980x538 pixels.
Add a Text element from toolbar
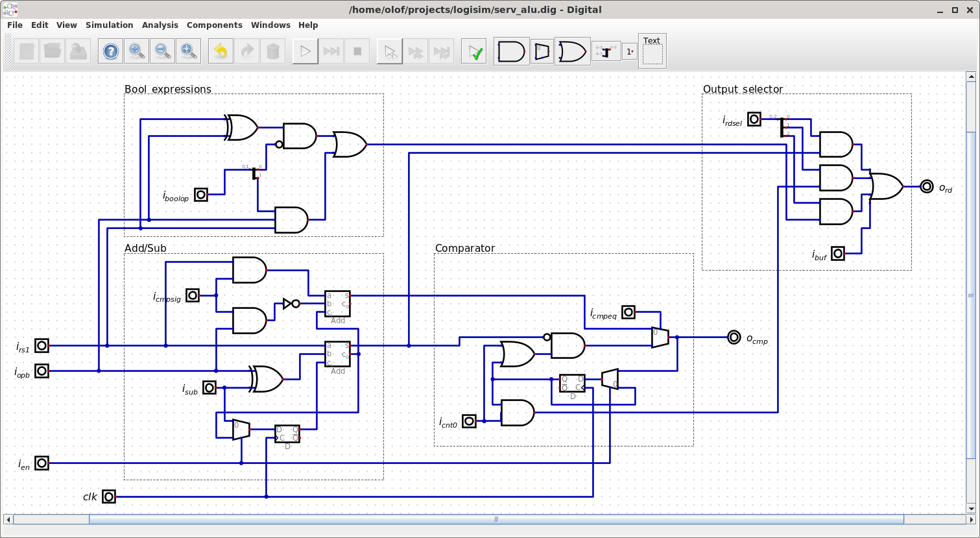(x=652, y=51)
